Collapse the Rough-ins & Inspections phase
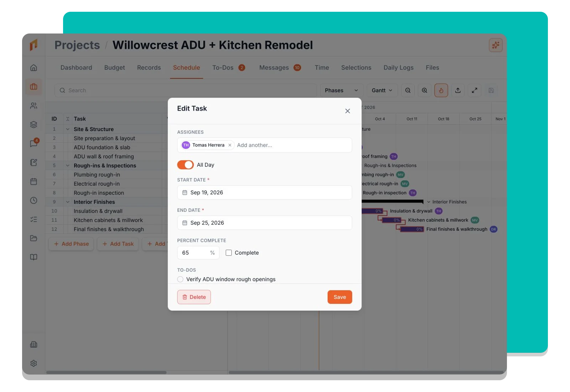The height and width of the screenshot is (392, 570). pos(68,165)
